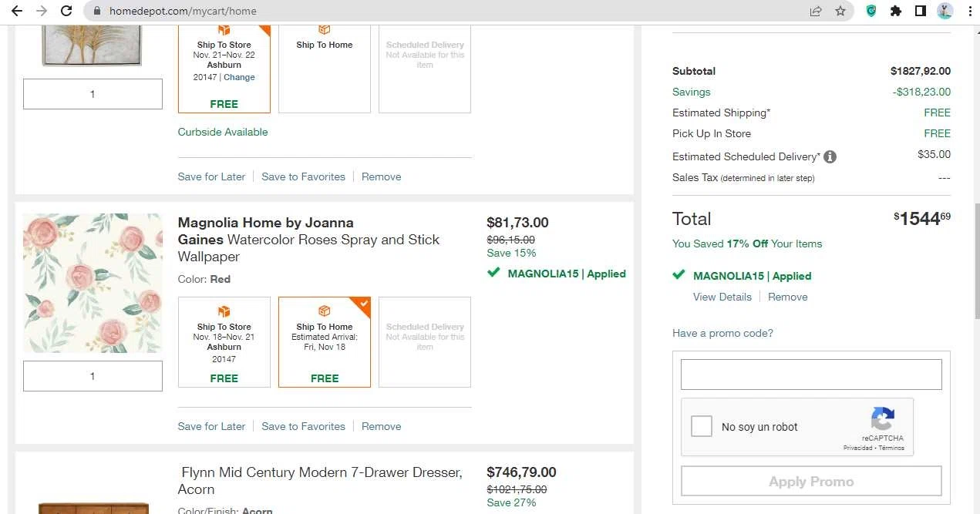Bookmark this page with the star icon
Viewport: 980px width, 514px height.
click(840, 11)
